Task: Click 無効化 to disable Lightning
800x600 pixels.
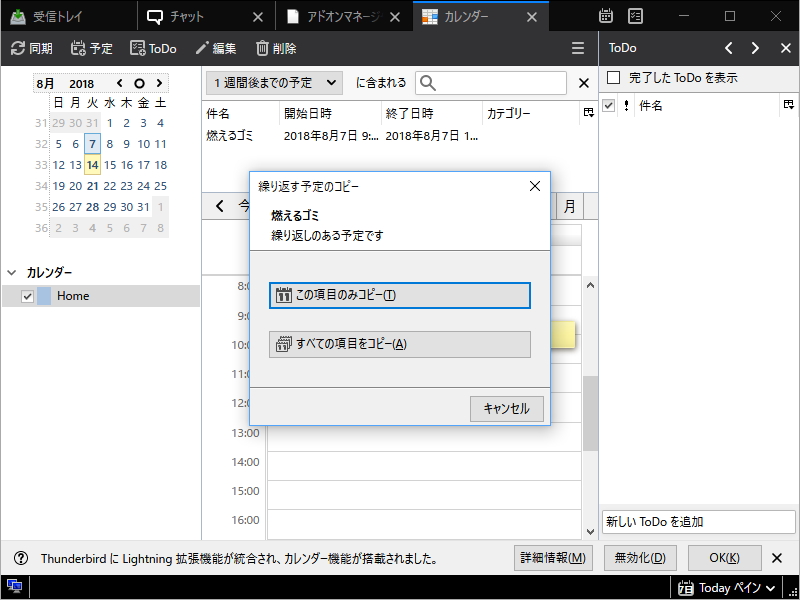Action: click(x=640, y=558)
